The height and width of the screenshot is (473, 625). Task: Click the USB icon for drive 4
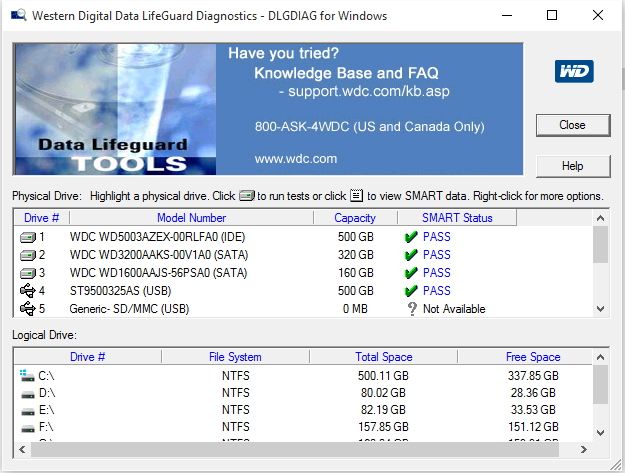[28, 291]
